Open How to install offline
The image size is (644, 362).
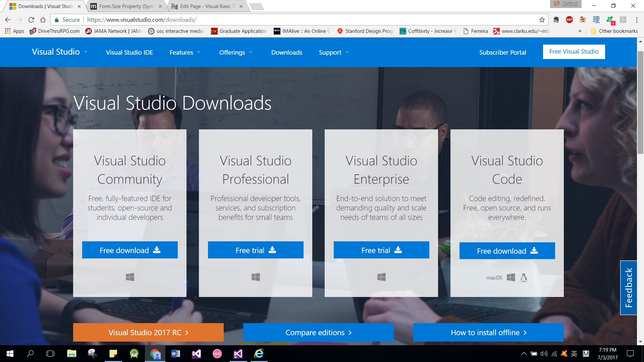point(488,333)
